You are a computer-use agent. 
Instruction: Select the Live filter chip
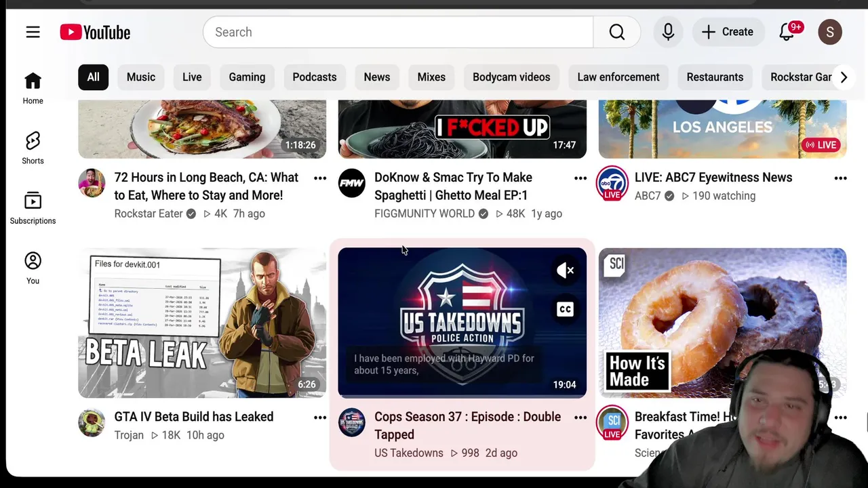click(192, 77)
